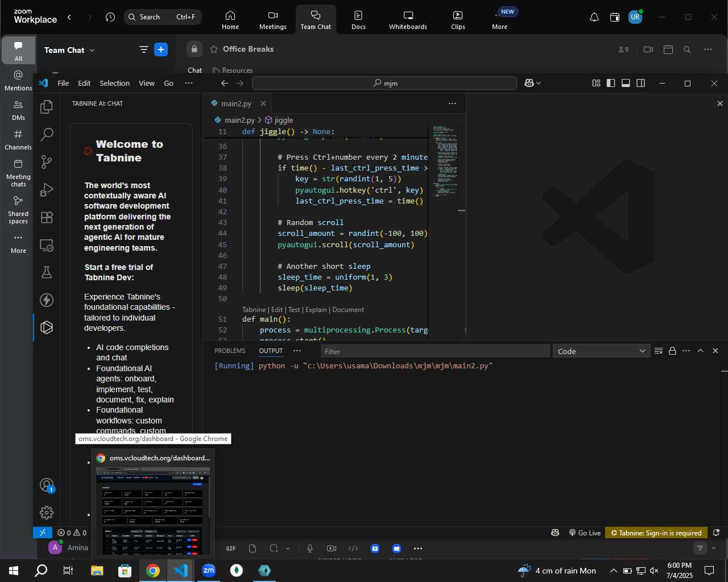Click Go Live in status bar
Screen dimensions: 728x582
click(x=585, y=533)
